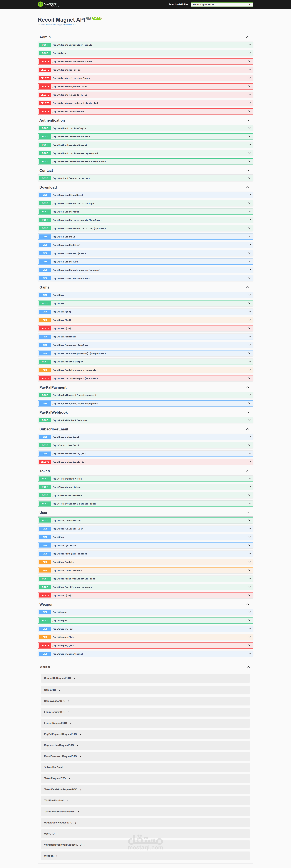Collapse the Admin section using its chevron

[248, 37]
